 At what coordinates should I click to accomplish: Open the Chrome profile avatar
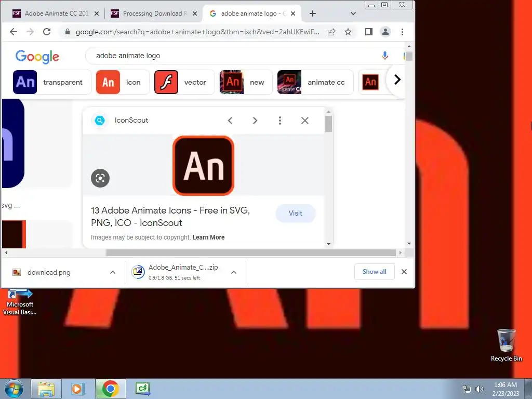(x=385, y=32)
